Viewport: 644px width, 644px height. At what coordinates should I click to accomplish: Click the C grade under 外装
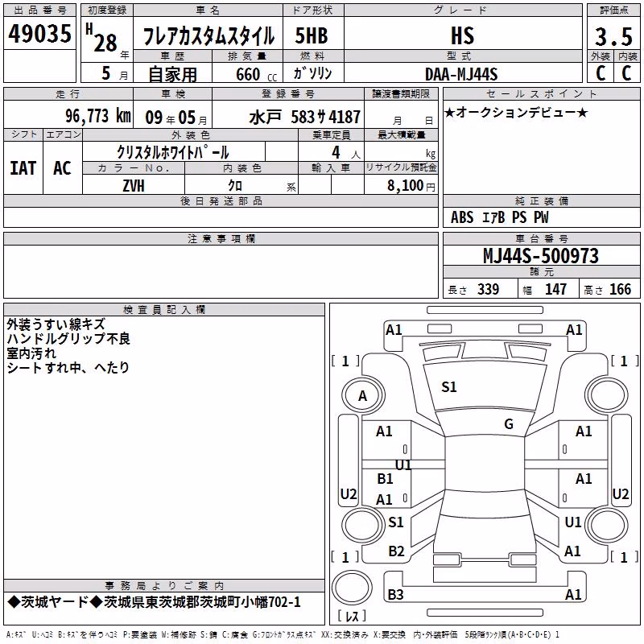click(x=601, y=73)
